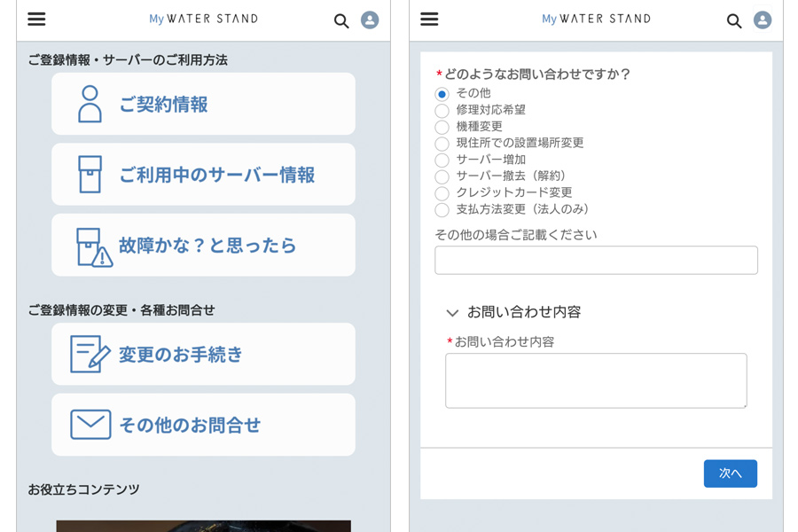Open hamburger menu on left screen
This screenshot has width=798, height=532.
click(x=36, y=19)
